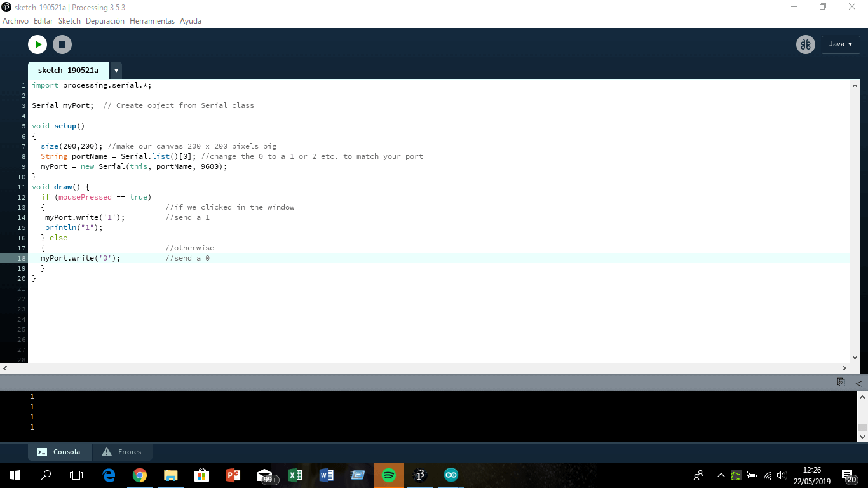This screenshot has width=868, height=488.
Task: Open the battery status tray icon
Action: (752, 475)
